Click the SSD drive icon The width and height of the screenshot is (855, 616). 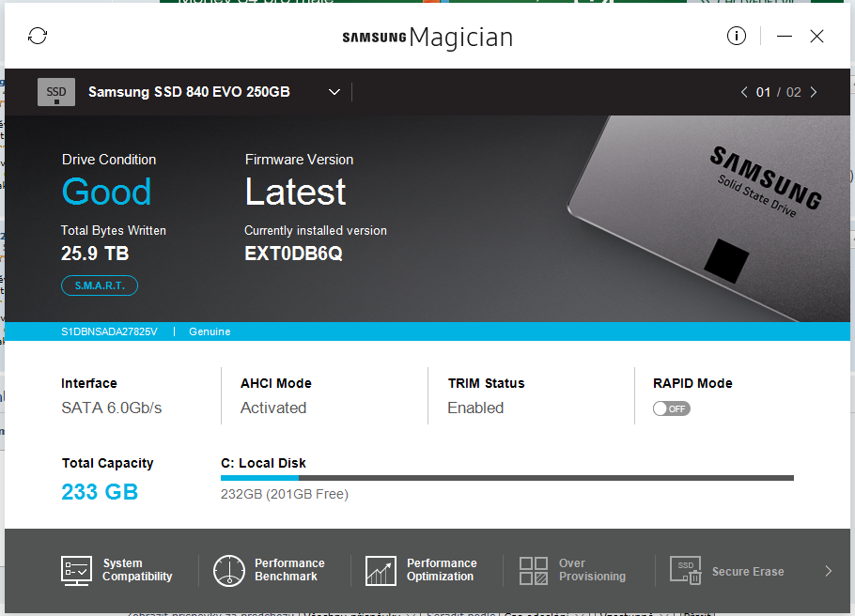click(56, 92)
